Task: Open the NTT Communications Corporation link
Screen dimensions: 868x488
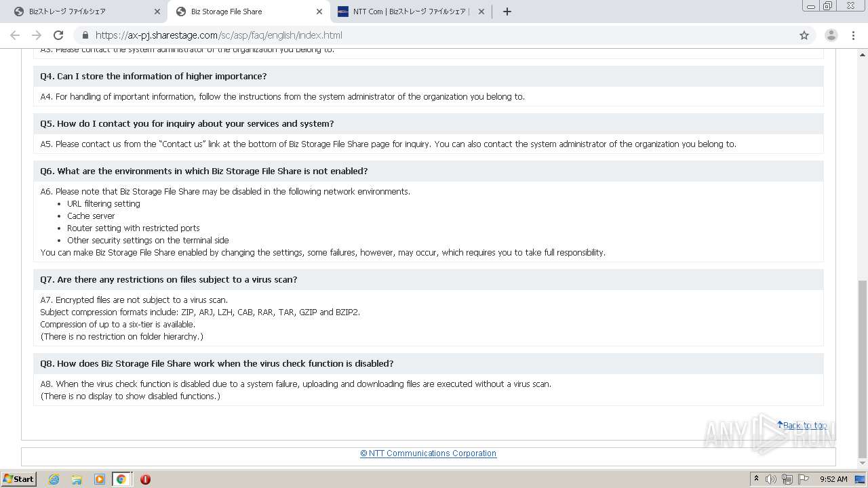Action: (x=428, y=453)
